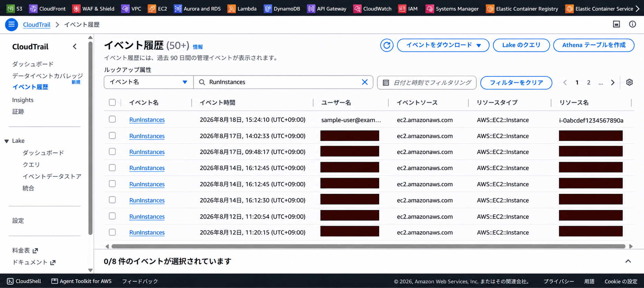Click the sidebar vertical scrollbar
Screen dimensions: 644x288
91,138
